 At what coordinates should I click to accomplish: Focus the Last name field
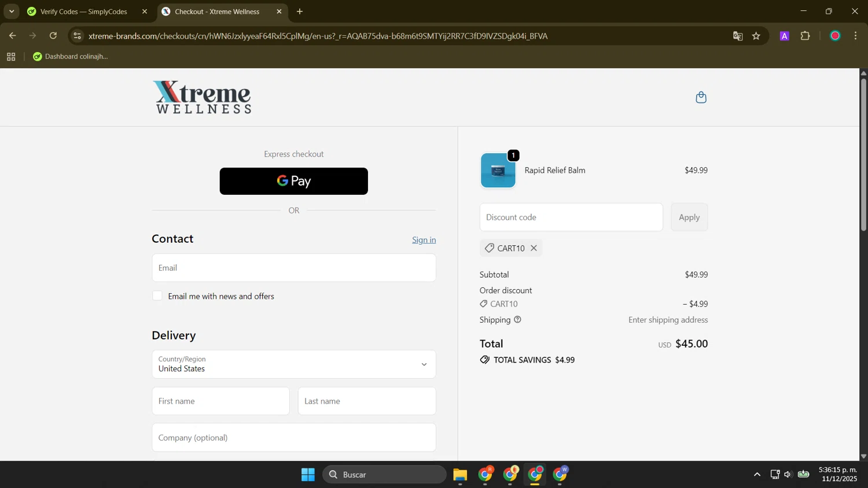(x=367, y=401)
